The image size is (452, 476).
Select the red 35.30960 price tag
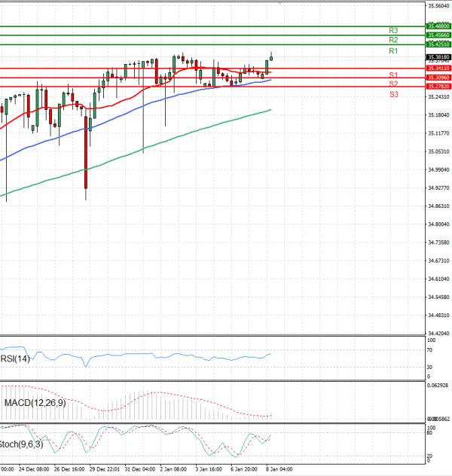tap(438, 78)
